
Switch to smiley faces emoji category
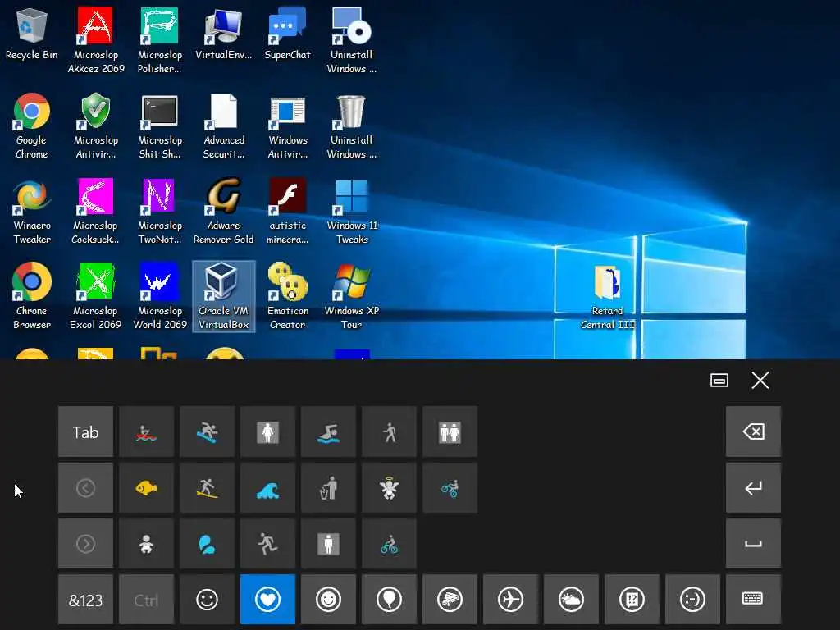click(x=207, y=600)
